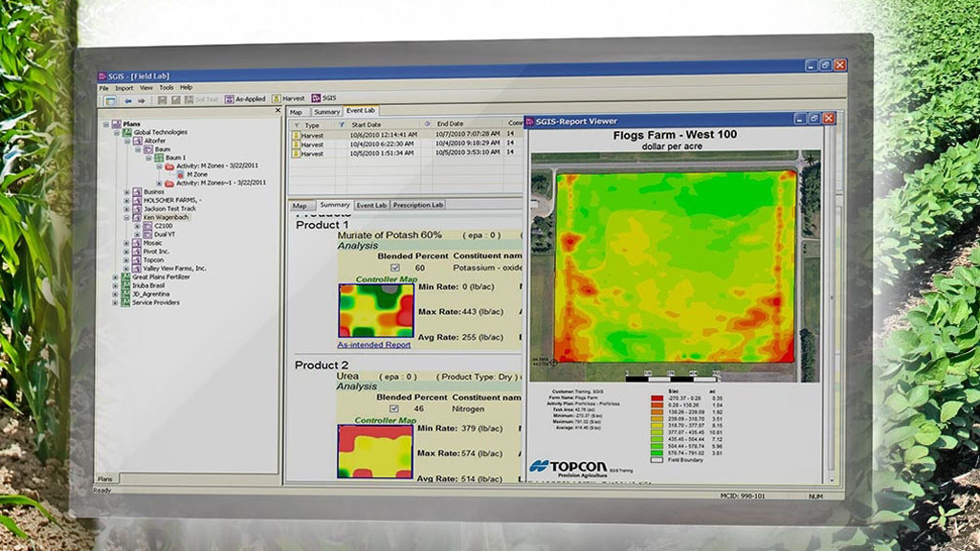The height and width of the screenshot is (551, 980).
Task: Close the Plans tree panel with the X
Action: pos(278,111)
